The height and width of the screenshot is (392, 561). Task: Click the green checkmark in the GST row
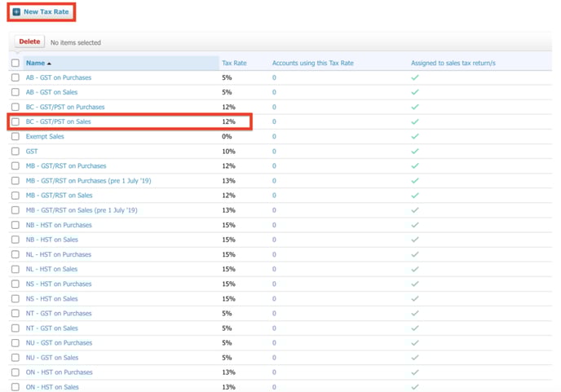[415, 152]
